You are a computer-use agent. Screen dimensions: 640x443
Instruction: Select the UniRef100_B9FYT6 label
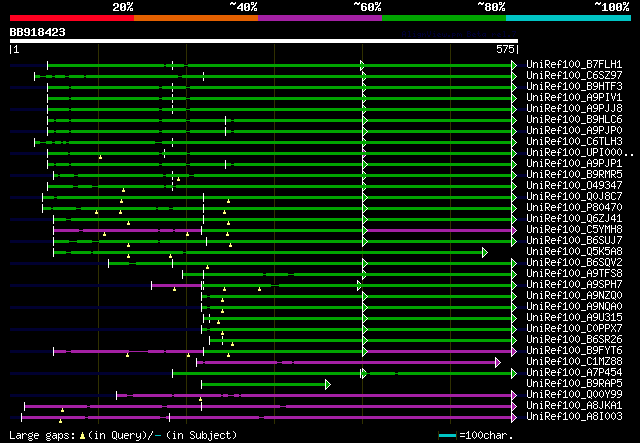[x=574, y=351]
